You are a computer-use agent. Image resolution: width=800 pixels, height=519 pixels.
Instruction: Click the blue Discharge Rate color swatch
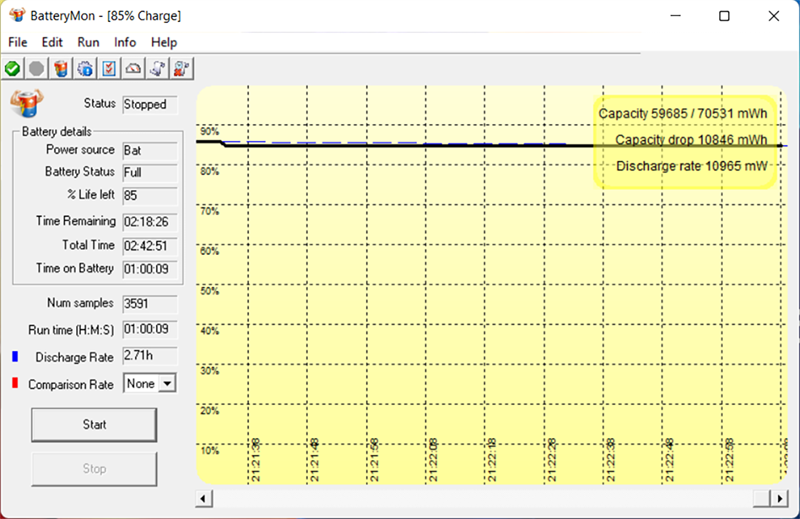pos(15,357)
